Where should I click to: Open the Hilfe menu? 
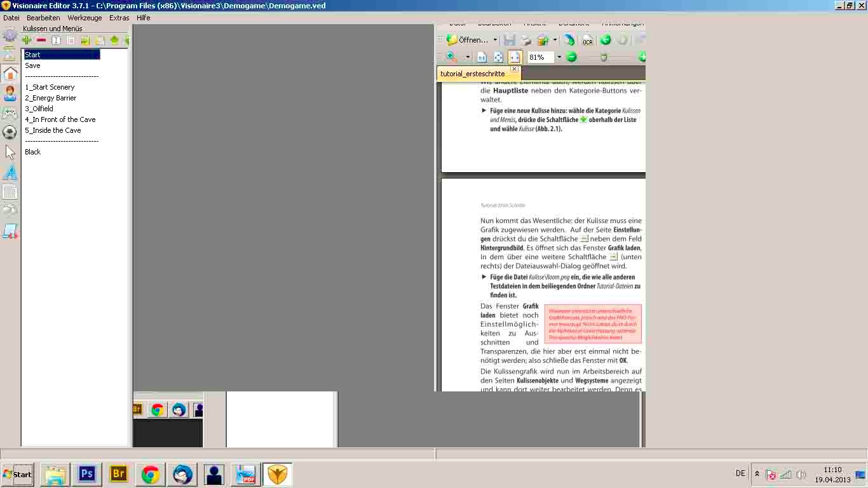(x=144, y=18)
